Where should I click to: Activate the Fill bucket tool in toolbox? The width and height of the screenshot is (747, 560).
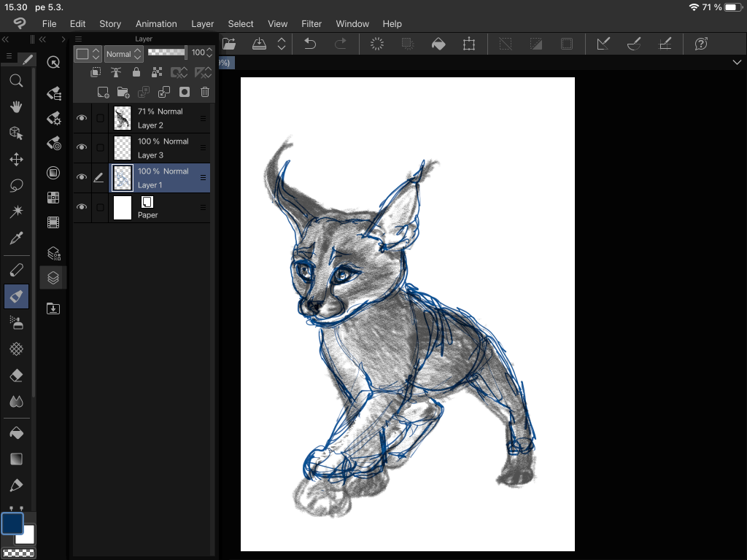coord(16,432)
